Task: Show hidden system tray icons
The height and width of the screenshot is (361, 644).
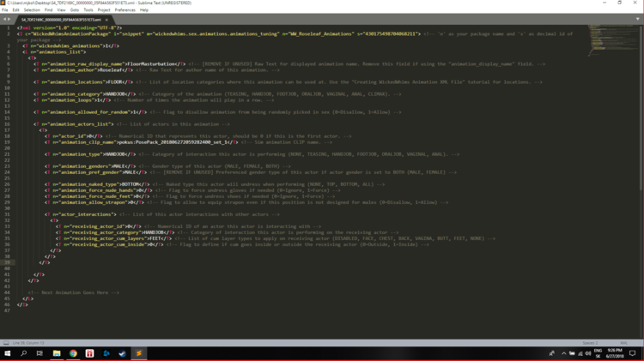Action: 564,353
